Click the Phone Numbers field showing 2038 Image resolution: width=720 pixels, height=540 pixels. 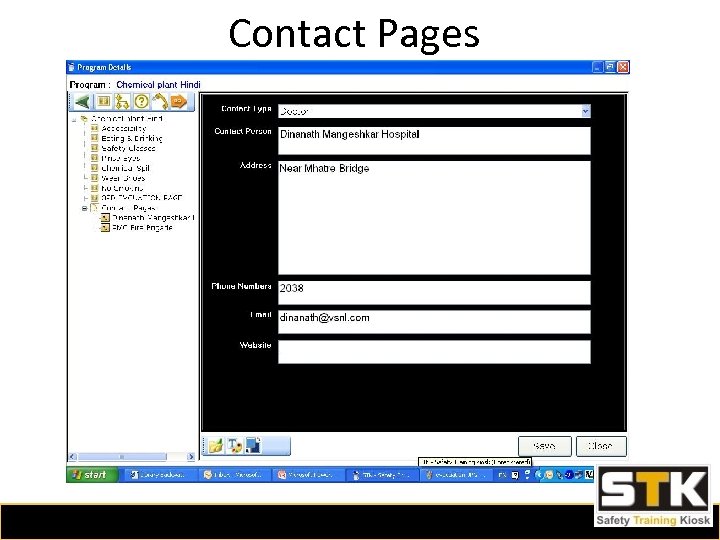pos(434,292)
